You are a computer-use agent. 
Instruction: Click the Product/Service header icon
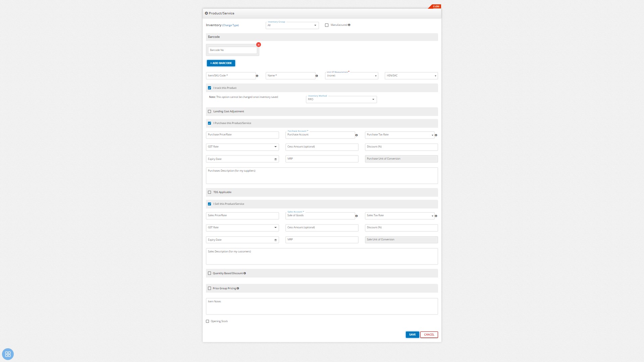pos(206,13)
